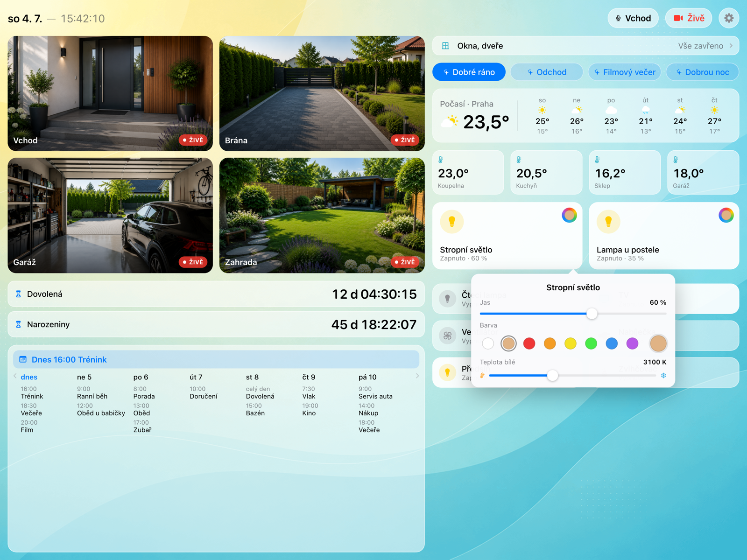This screenshot has width=747, height=560.
Task: Pick the green color swatch
Action: [591, 343]
